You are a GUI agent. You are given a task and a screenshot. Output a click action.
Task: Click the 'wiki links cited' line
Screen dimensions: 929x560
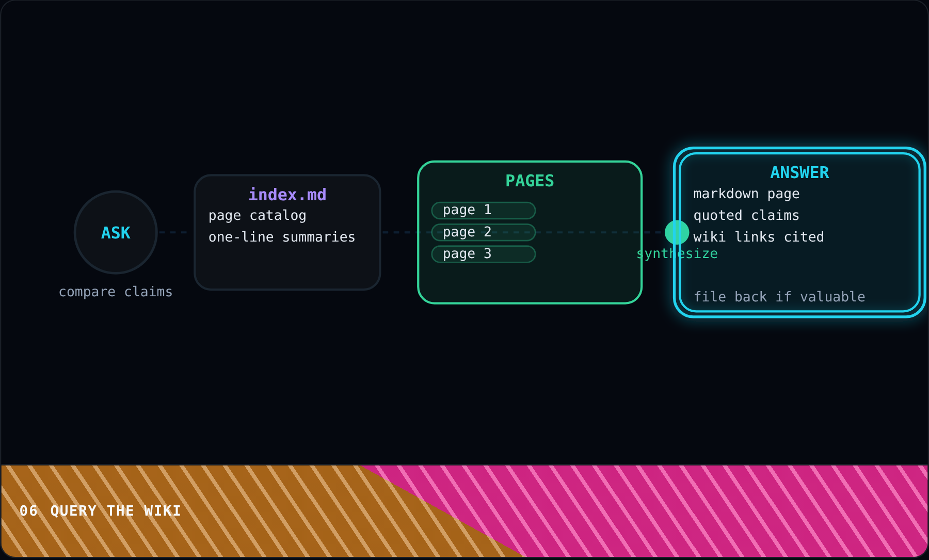[x=759, y=237]
